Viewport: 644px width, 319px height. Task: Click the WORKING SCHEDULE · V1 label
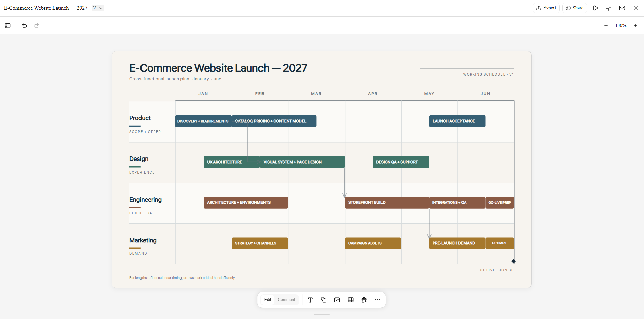(x=488, y=74)
